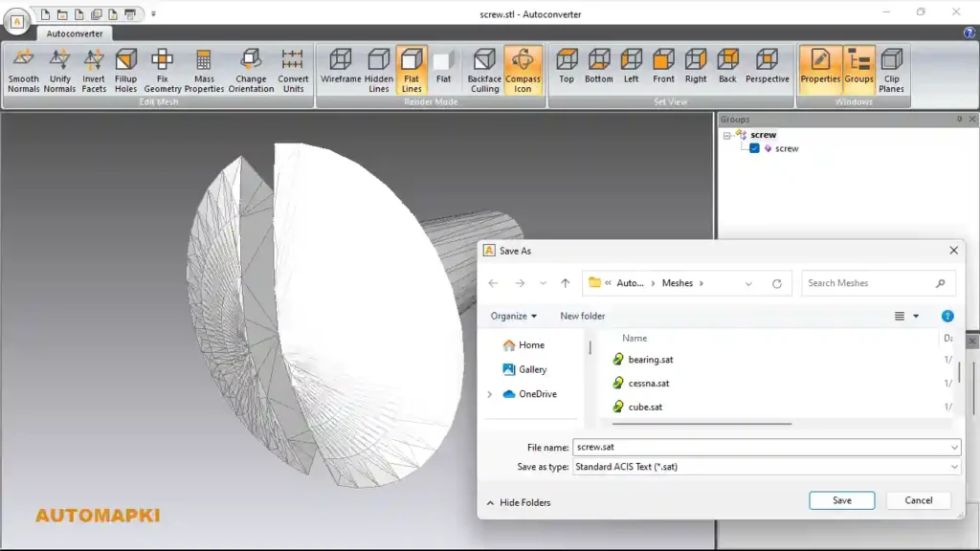Screen dimensions: 980x551
Task: Sort files by Name column
Action: click(635, 338)
